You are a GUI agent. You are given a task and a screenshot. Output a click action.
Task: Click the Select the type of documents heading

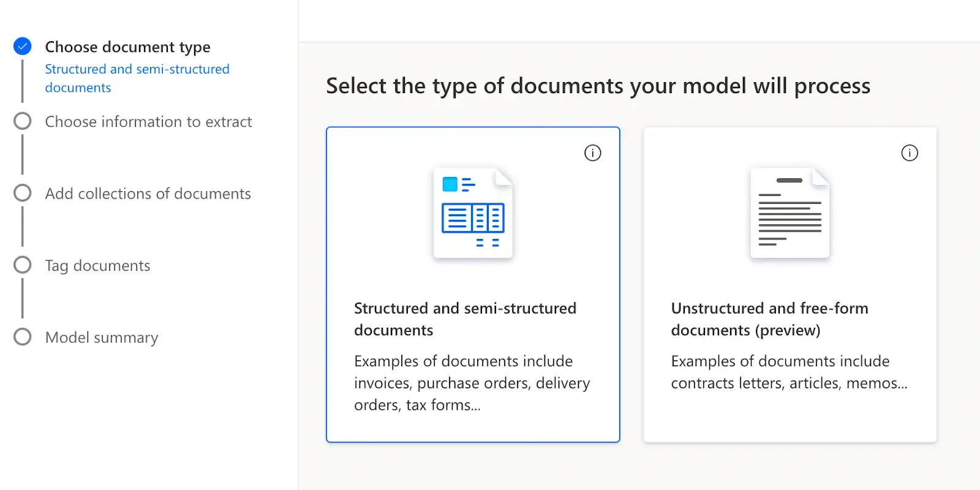pos(598,86)
